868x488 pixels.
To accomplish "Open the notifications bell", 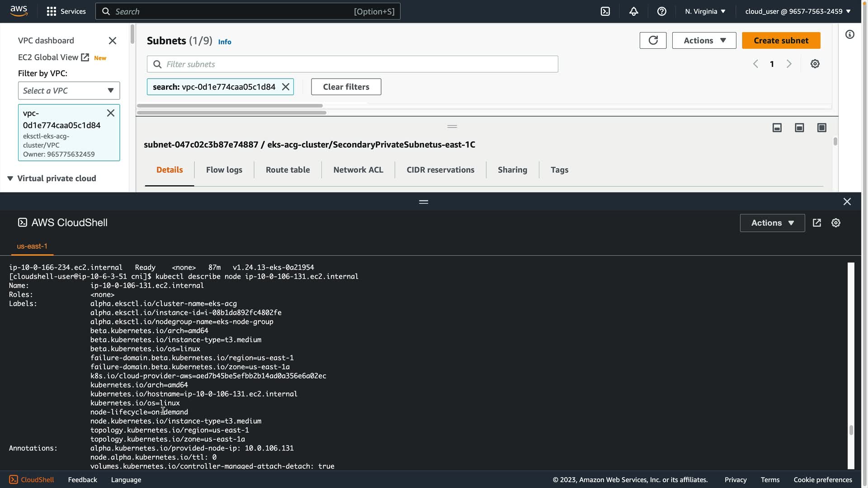I will click(x=633, y=11).
